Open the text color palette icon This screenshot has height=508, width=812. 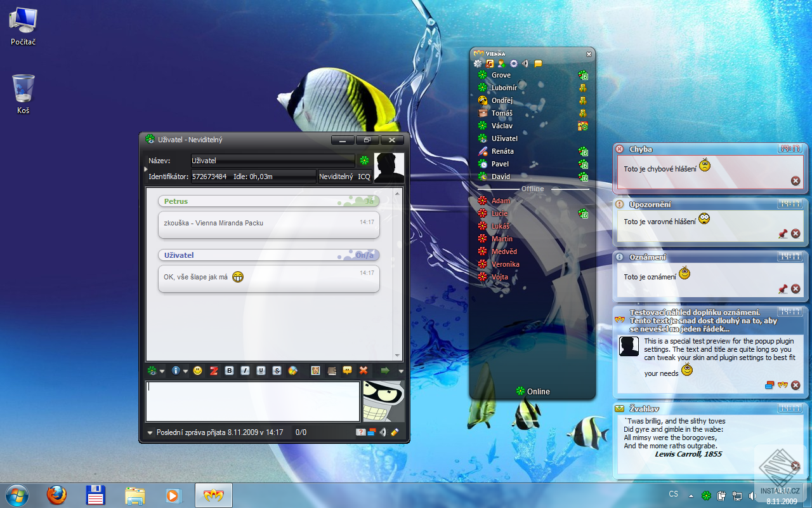(292, 371)
